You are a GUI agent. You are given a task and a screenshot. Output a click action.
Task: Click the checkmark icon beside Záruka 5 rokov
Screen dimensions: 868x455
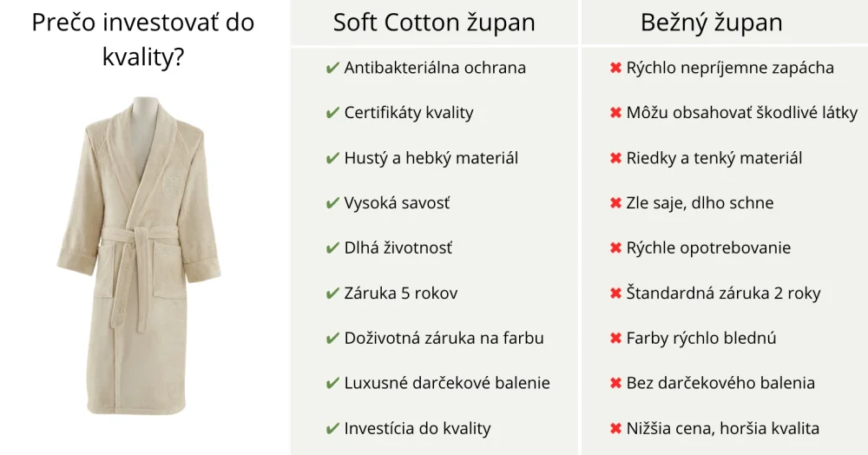[332, 293]
